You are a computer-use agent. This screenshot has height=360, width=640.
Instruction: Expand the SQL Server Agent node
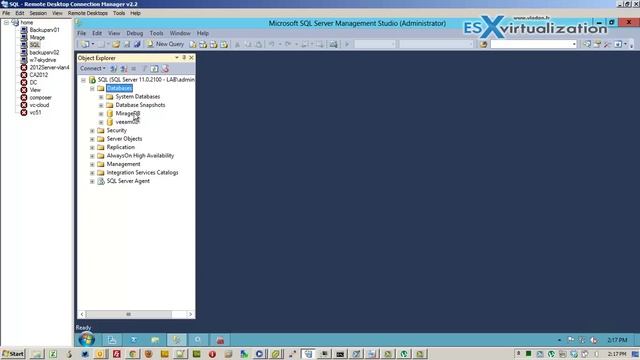[x=92, y=182]
